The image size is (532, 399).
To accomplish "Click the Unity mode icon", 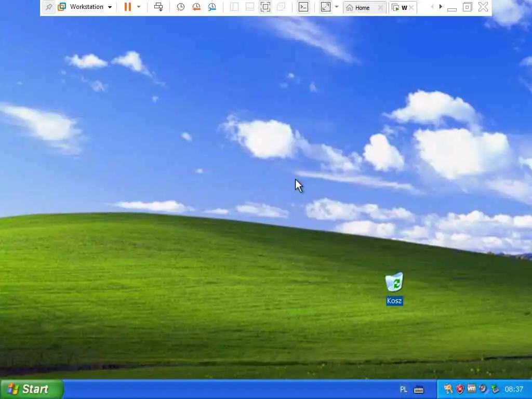I will click(x=281, y=7).
